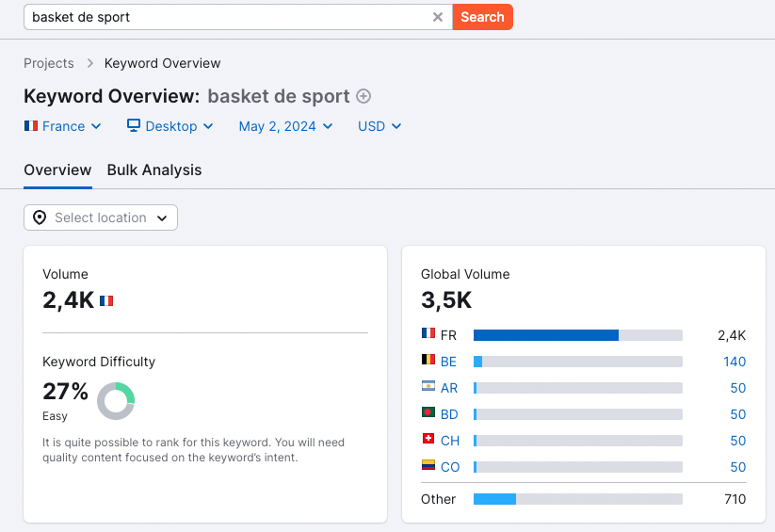Select the Overview tab

point(57,170)
